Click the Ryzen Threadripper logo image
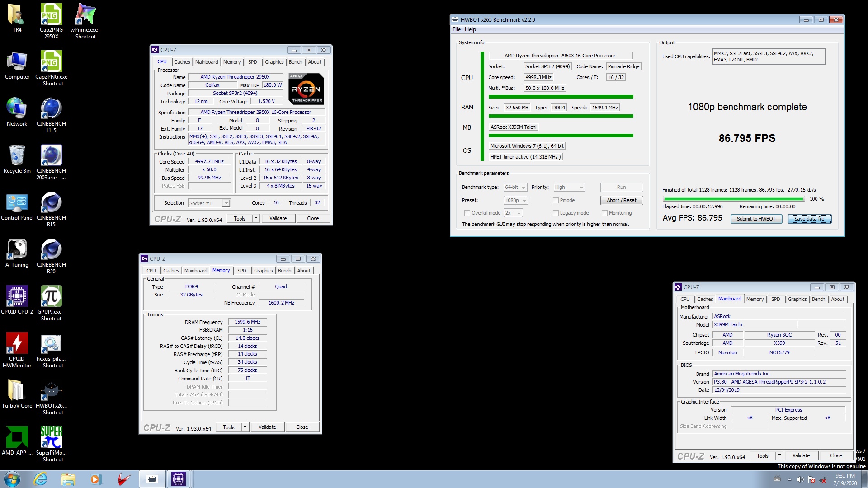The height and width of the screenshot is (488, 868). tap(307, 89)
